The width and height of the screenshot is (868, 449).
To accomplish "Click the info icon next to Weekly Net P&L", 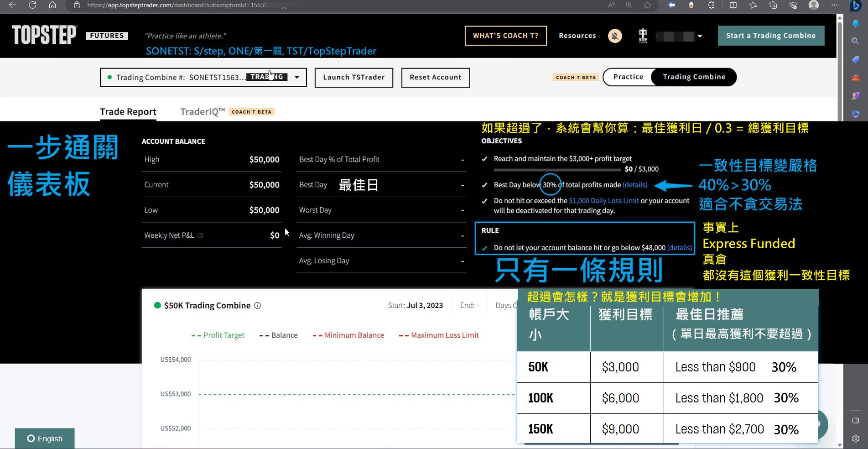I will pos(200,235).
